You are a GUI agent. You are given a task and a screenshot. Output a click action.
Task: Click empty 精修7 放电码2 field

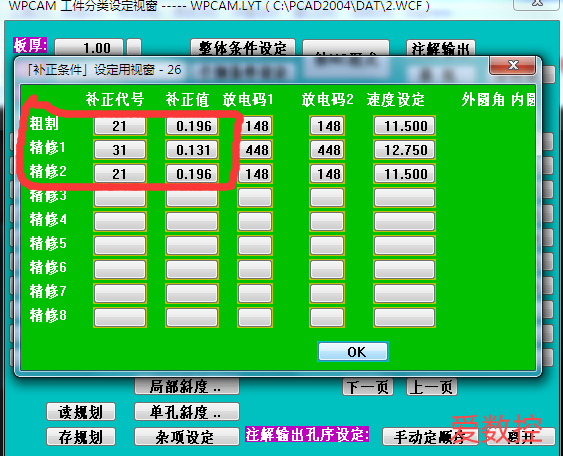pos(327,294)
